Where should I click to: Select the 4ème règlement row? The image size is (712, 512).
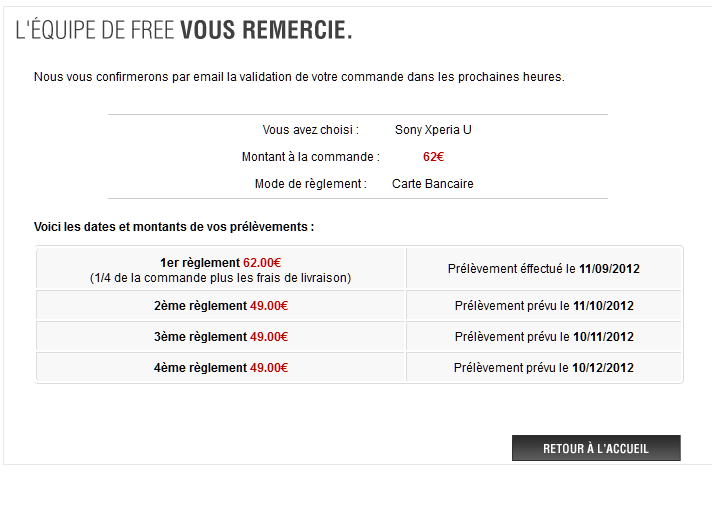(x=220, y=368)
